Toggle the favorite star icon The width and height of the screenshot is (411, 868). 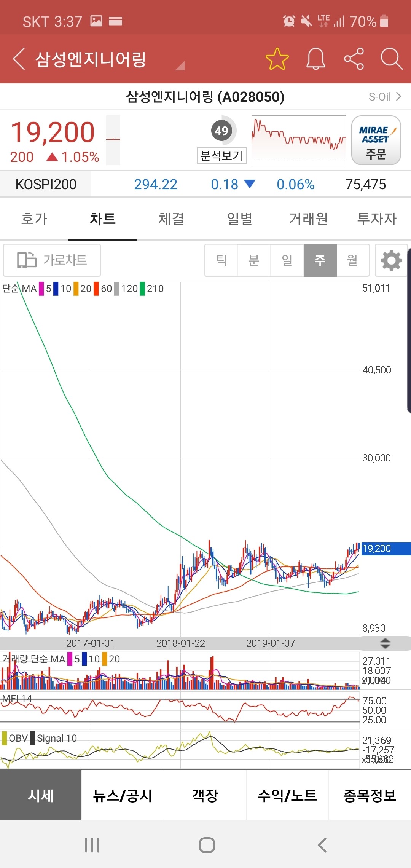coord(277,59)
